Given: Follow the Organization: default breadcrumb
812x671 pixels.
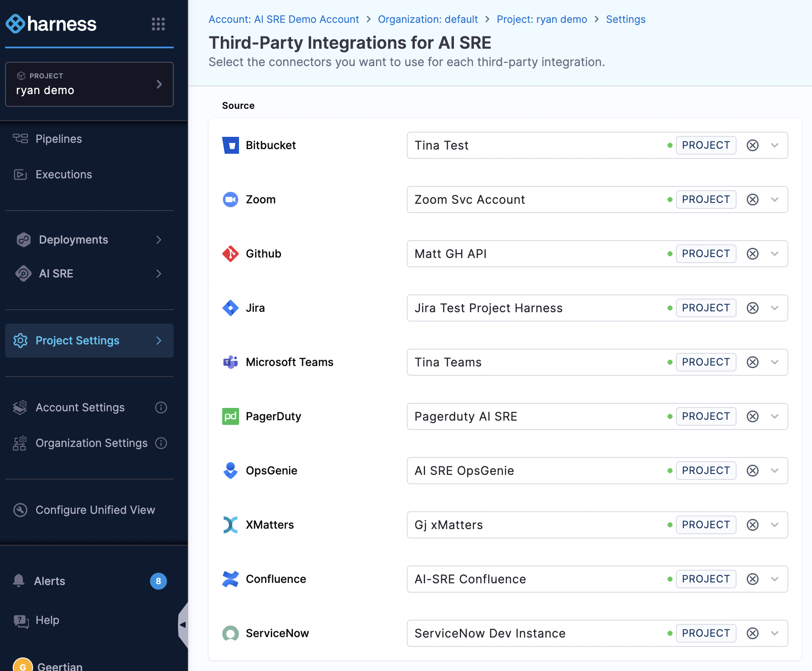Looking at the screenshot, I should pyautogui.click(x=428, y=19).
